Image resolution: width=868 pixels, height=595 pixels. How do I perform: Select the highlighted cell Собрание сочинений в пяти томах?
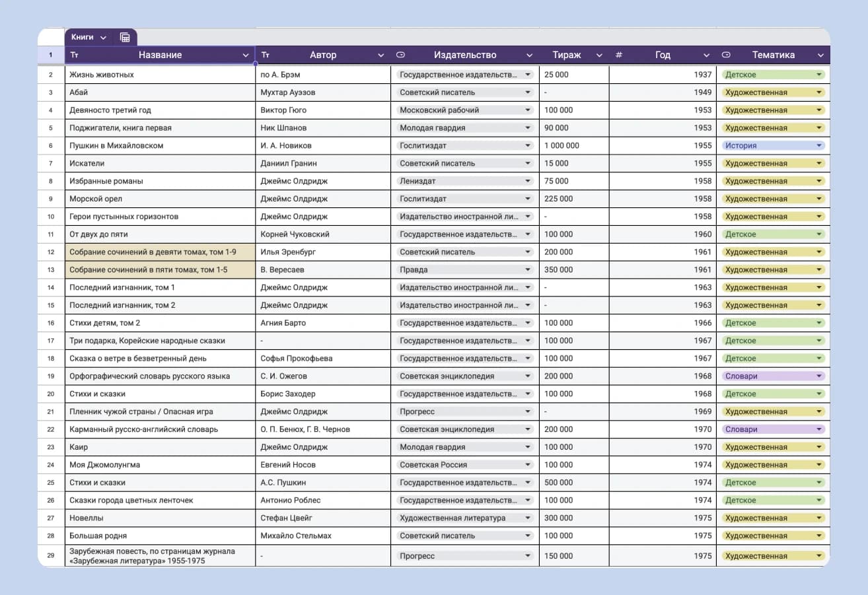160,269
